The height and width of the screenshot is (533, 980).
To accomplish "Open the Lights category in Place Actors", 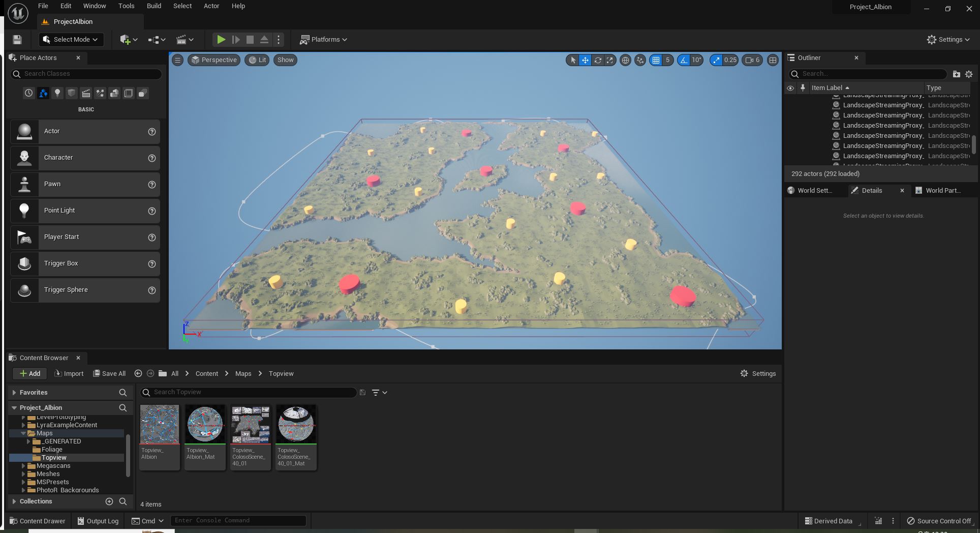I will click(x=57, y=93).
